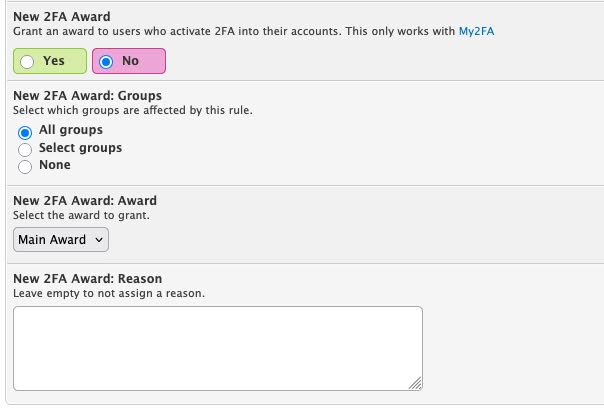Choose the All groups radio button
The image size is (604, 419).
click(x=25, y=132)
